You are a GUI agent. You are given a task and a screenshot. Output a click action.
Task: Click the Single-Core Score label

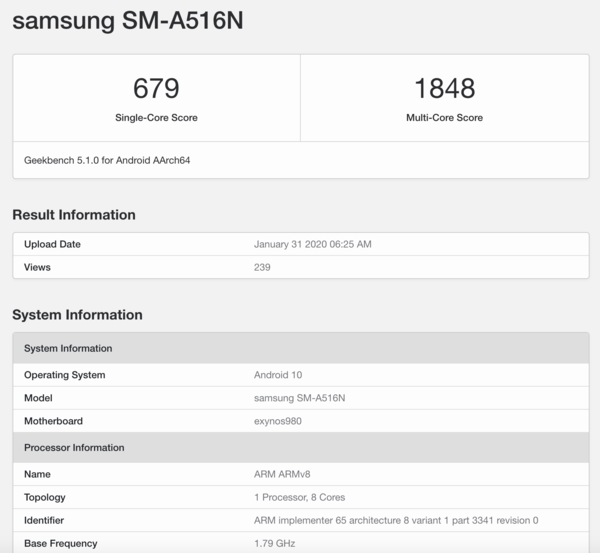coord(156,118)
